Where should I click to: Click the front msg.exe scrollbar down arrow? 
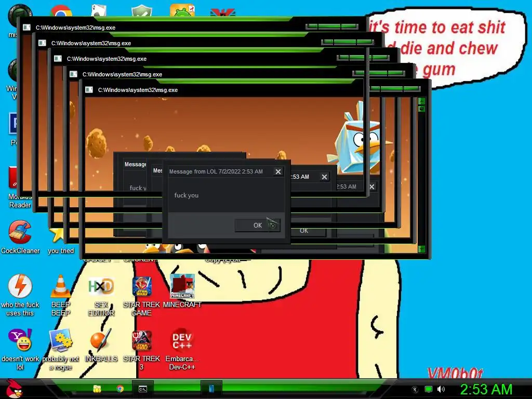[421, 249]
